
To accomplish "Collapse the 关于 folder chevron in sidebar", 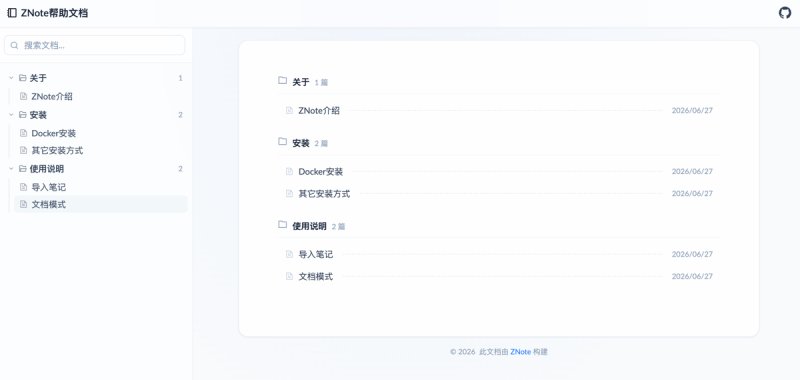I will (11, 78).
